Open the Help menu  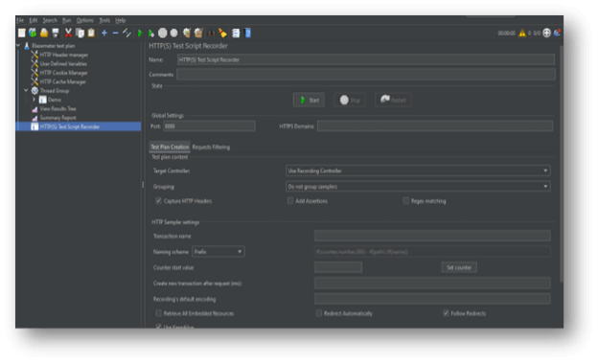pyautogui.click(x=120, y=20)
